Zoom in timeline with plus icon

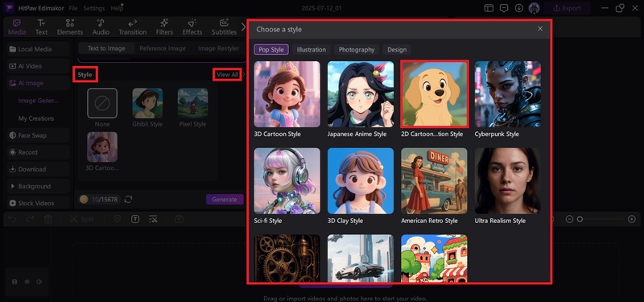(x=632, y=219)
